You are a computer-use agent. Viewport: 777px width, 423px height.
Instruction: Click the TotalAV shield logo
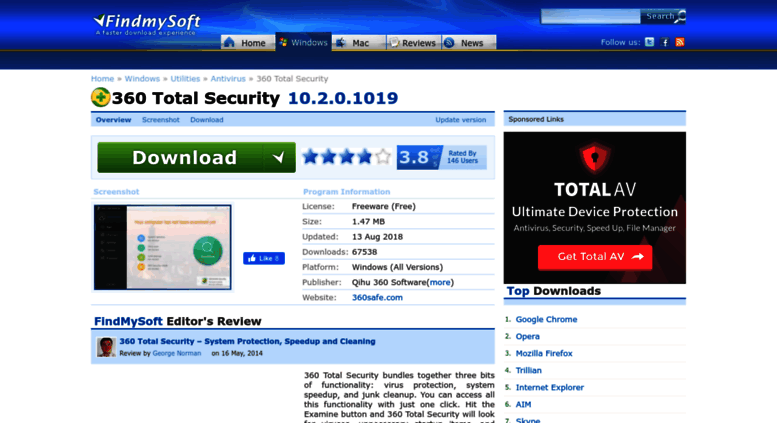(595, 158)
